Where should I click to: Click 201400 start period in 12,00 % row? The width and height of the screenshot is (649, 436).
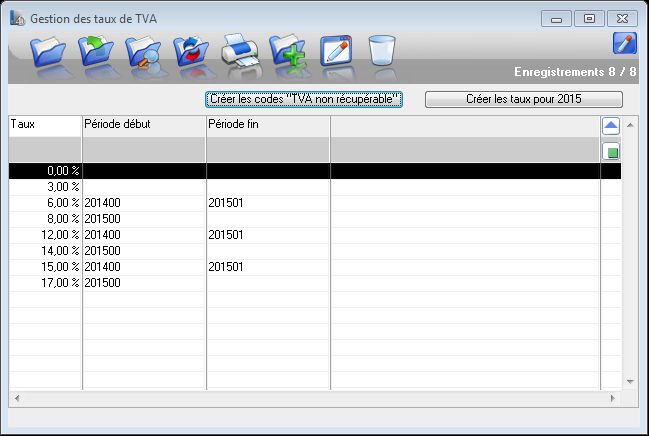(x=102, y=235)
